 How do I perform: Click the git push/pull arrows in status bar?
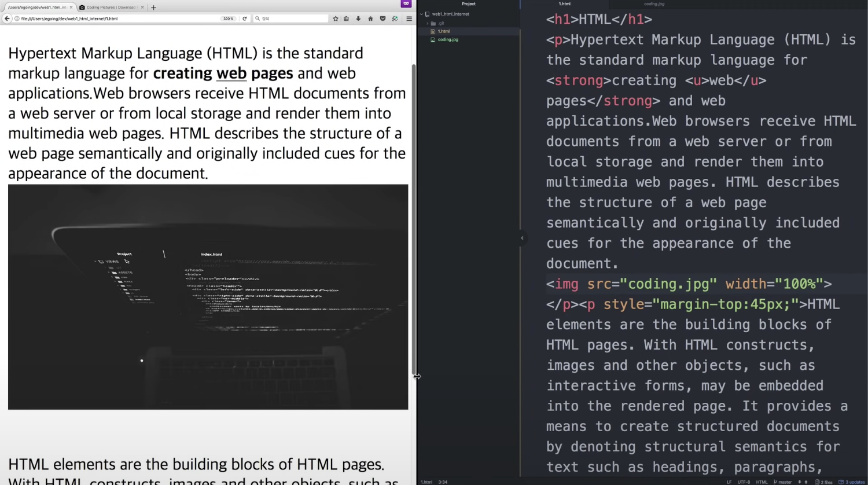coord(803,482)
